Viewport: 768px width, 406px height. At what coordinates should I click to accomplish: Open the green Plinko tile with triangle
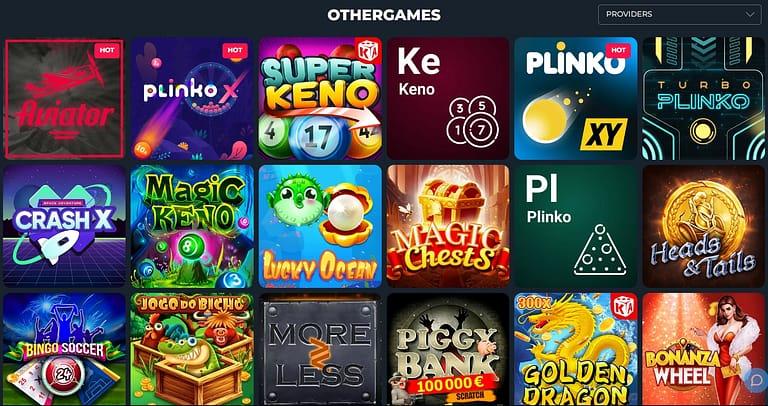coord(576,226)
